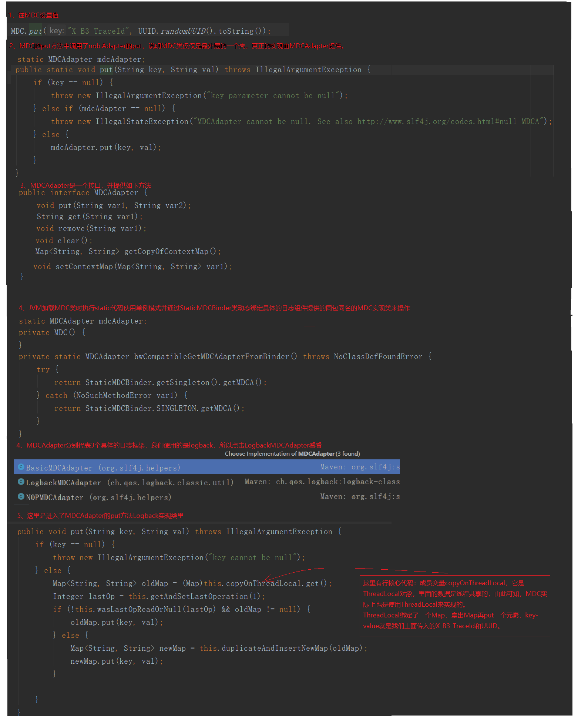Viewport: 588px width, 717px height.
Task: Click 'IllegalStateException' in throw statement
Action: point(142,121)
